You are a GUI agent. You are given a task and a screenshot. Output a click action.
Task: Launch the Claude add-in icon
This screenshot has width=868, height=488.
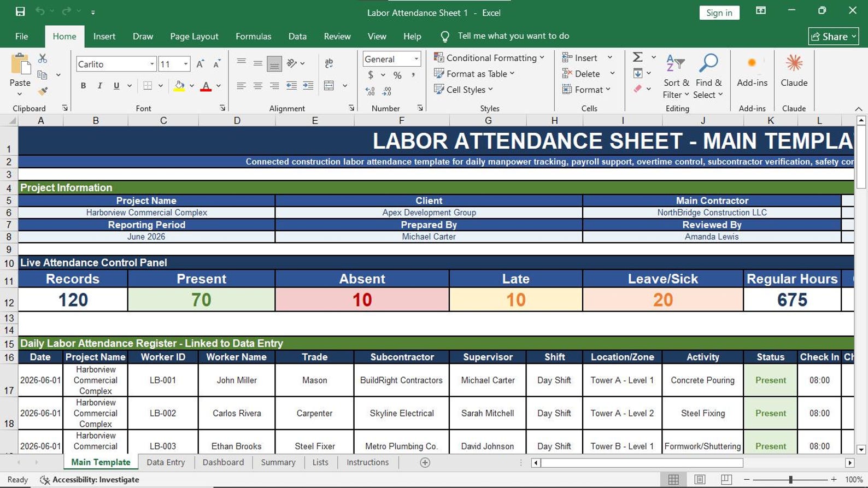point(794,70)
